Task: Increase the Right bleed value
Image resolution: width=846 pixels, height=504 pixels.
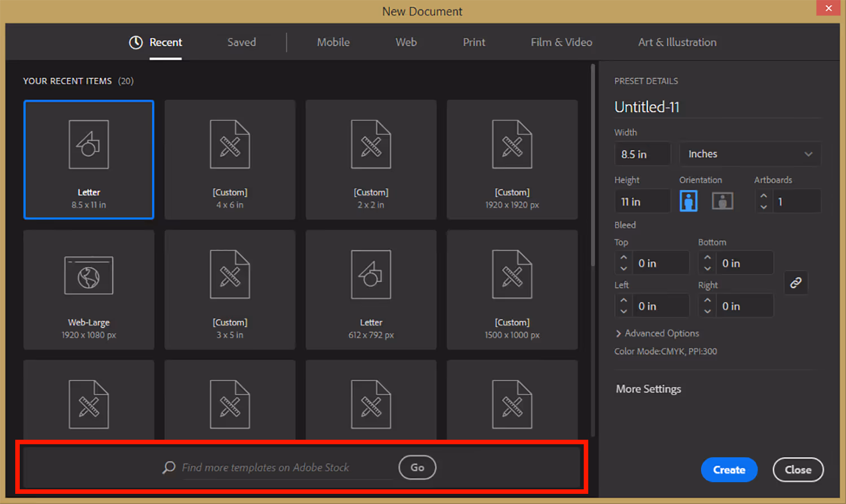Action: (707, 300)
